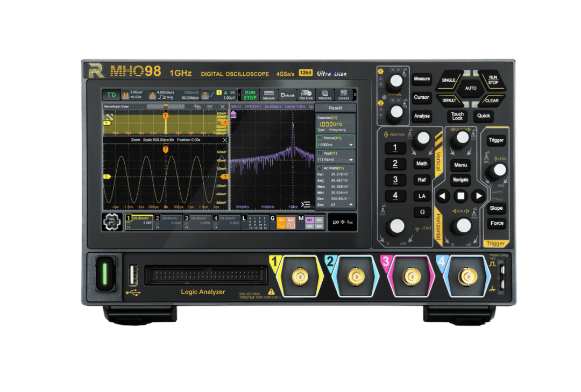Open the settings gear on the screen
The width and height of the screenshot is (581, 392).
coord(111,222)
